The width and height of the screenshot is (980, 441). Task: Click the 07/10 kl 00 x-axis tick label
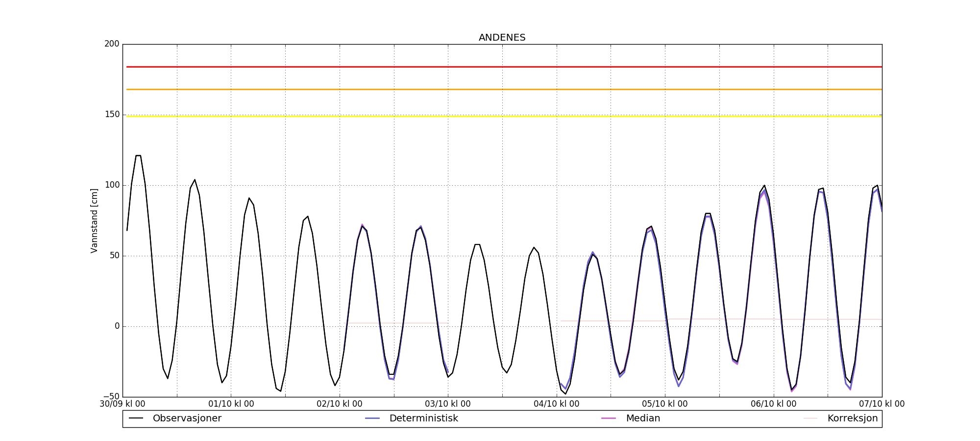pos(882,404)
